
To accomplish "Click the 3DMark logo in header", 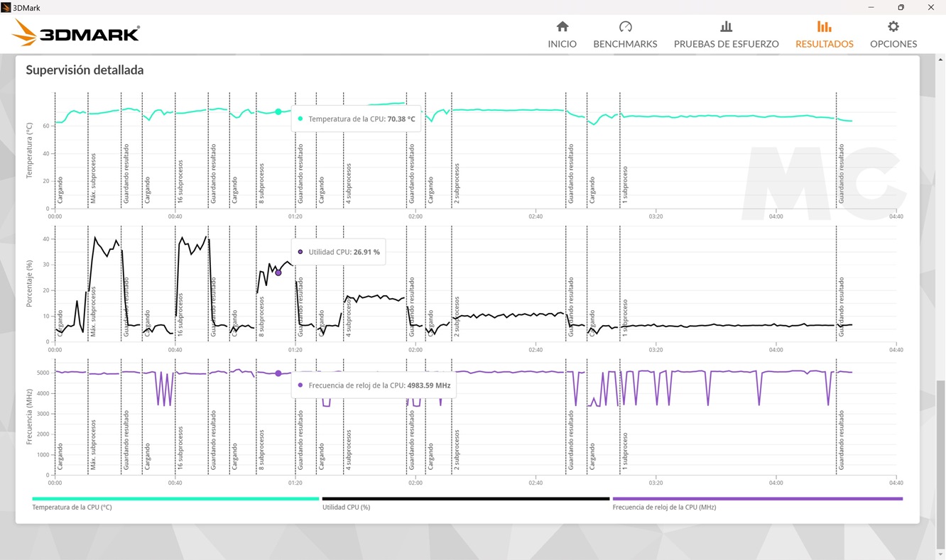I will coord(76,33).
